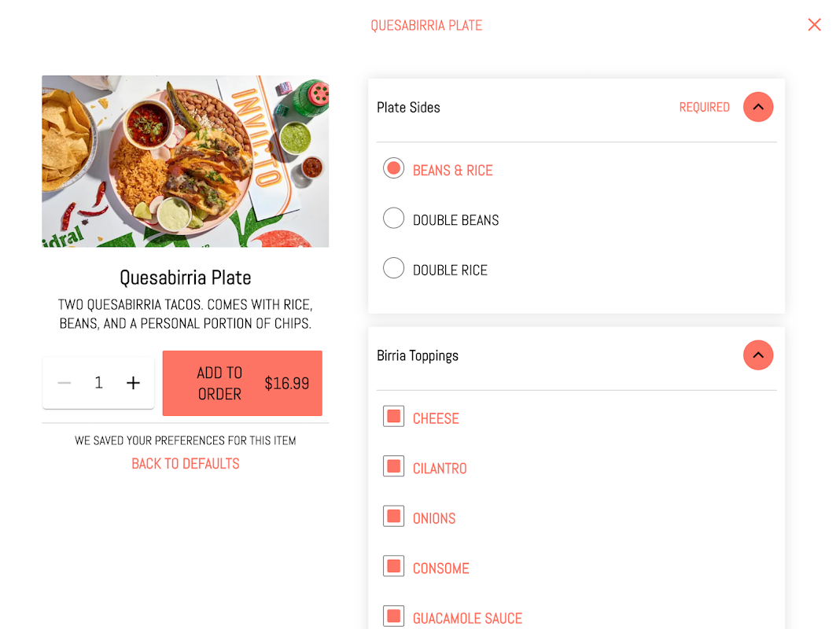Click the Cilantro label text
This screenshot has width=840, height=629.
pos(440,469)
